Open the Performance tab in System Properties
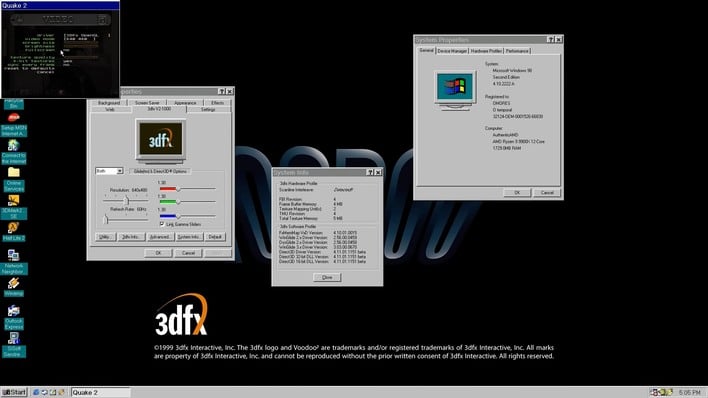Image resolution: width=708 pixels, height=398 pixels. point(517,51)
